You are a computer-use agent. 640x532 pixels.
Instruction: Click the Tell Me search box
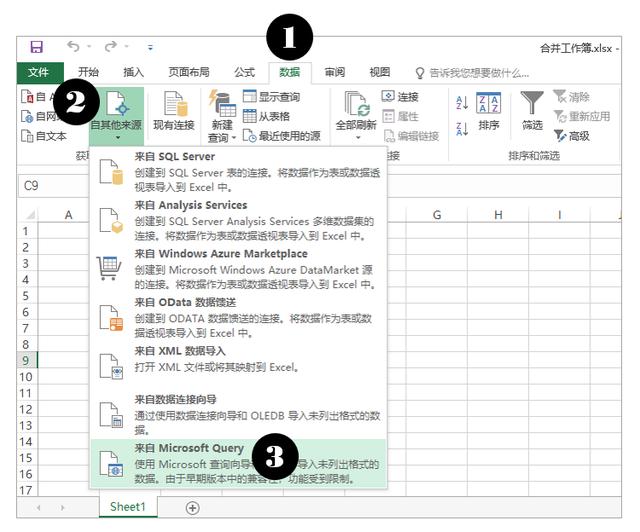click(x=472, y=73)
